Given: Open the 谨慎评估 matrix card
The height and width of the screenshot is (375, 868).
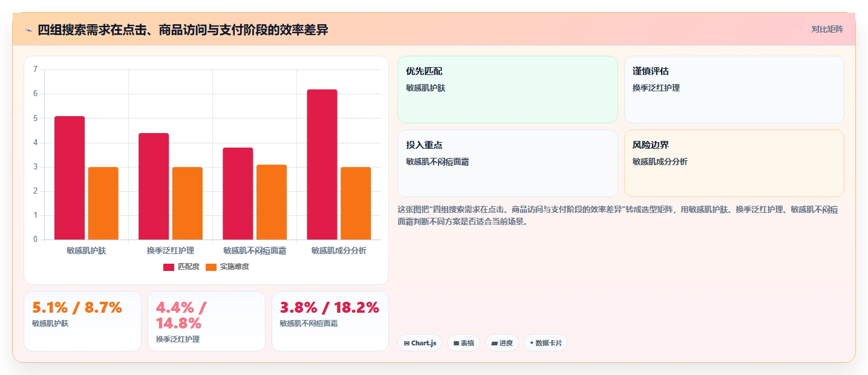Looking at the screenshot, I should (734, 90).
